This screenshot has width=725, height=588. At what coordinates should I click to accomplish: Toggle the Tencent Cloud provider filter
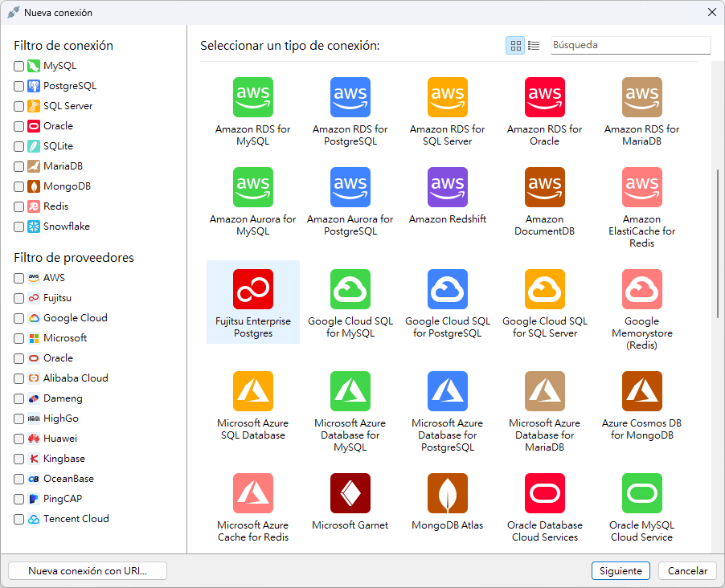(19, 519)
